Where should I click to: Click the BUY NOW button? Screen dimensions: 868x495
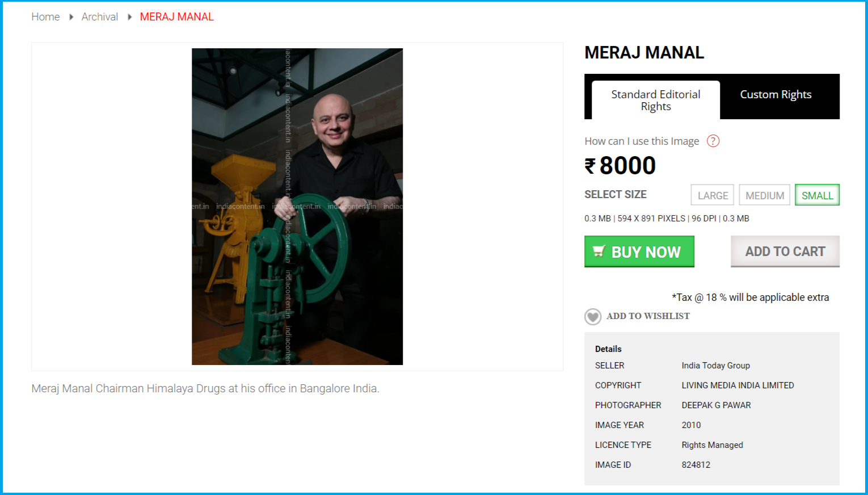tap(639, 251)
